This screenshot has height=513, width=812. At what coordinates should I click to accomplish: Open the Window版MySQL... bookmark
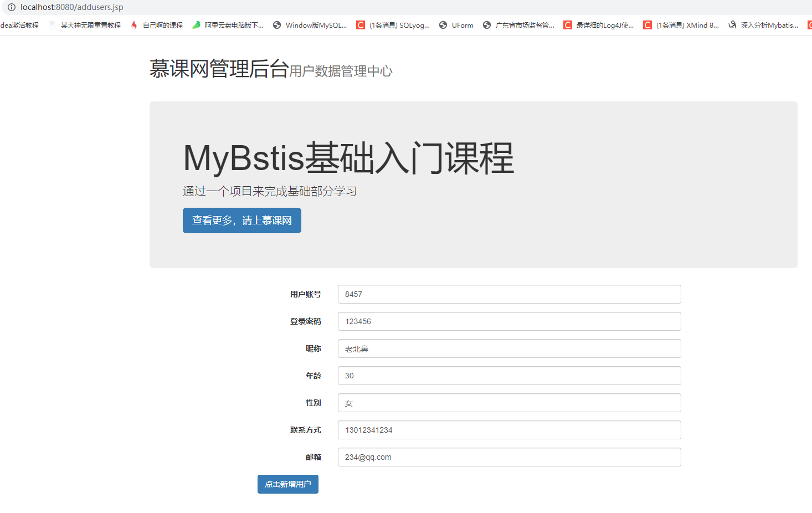(310, 25)
